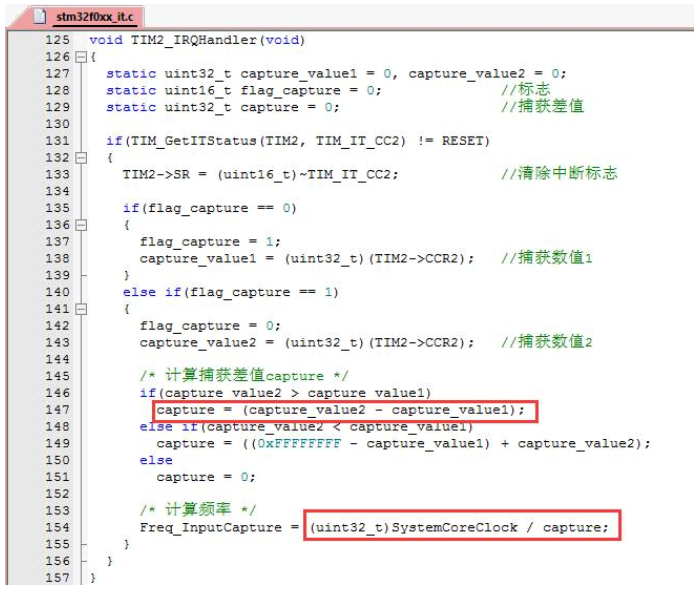The image size is (700, 591).
Task: Click the '//捕获数值2' comment
Action: pyautogui.click(x=546, y=342)
